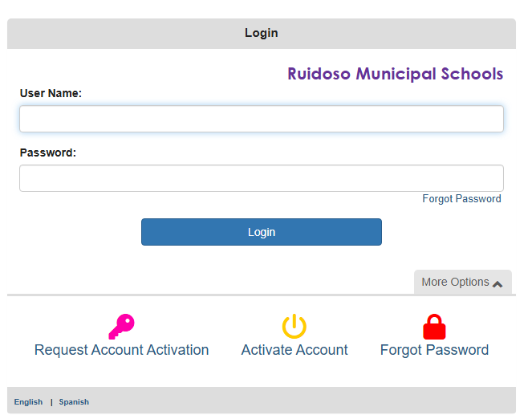The width and height of the screenshot is (532, 419).
Task: Click the User Name: label
Action: (x=51, y=93)
